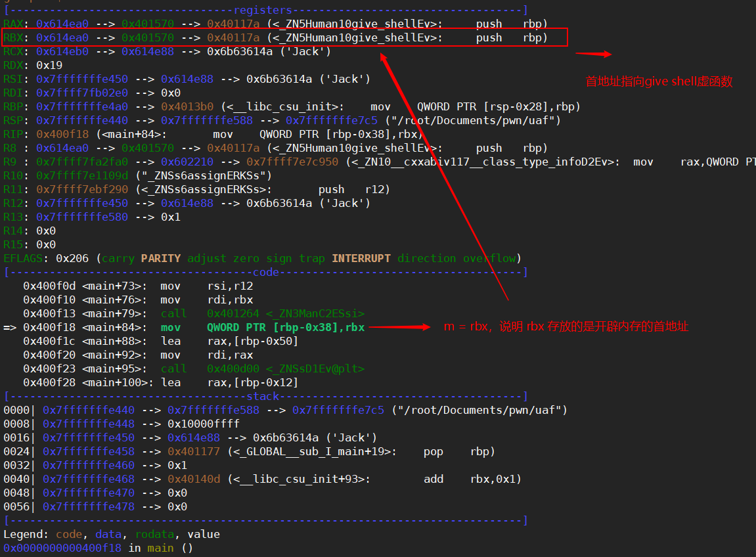Select RBX register address 0x614ea0
This screenshot has width=756, height=557.
(x=62, y=37)
